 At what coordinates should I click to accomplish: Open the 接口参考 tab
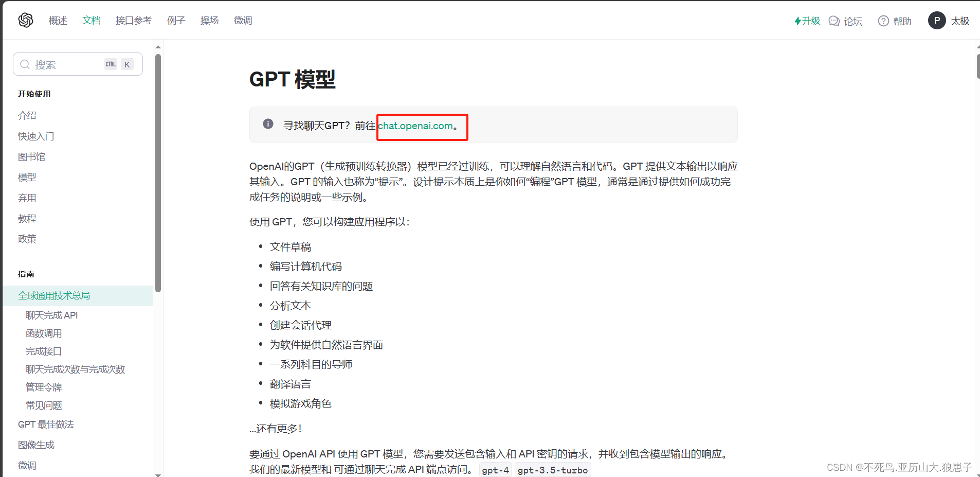(134, 21)
